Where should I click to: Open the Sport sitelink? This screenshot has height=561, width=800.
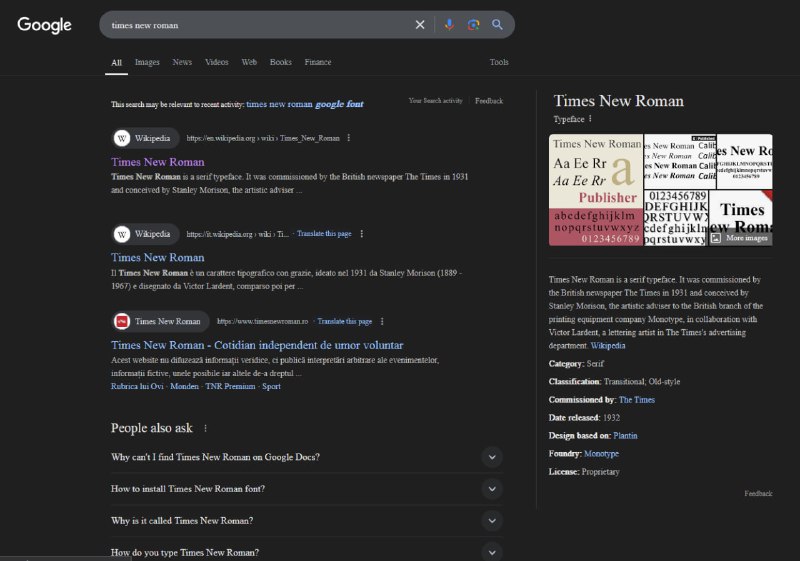(271, 387)
